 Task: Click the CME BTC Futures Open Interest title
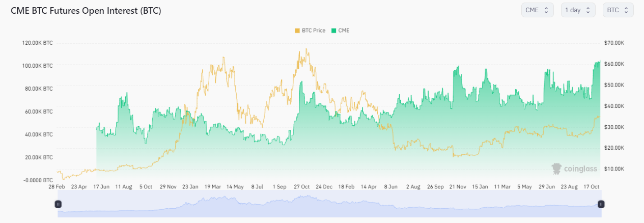86,11
